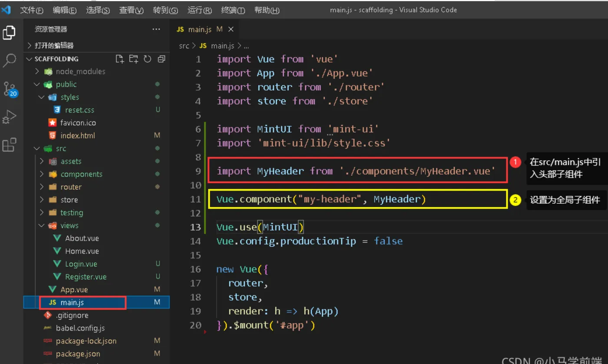
Task: Open .gitignore file
Action: coord(72,315)
